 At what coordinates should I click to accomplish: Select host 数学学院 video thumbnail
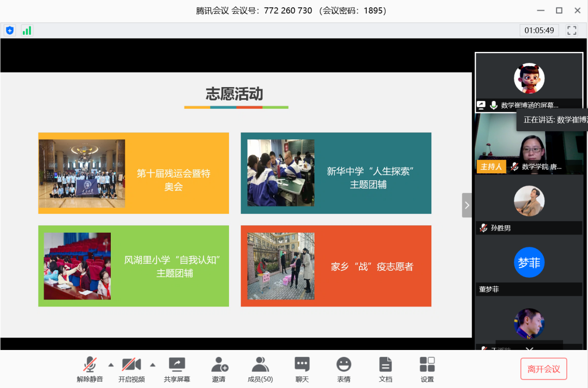529,144
